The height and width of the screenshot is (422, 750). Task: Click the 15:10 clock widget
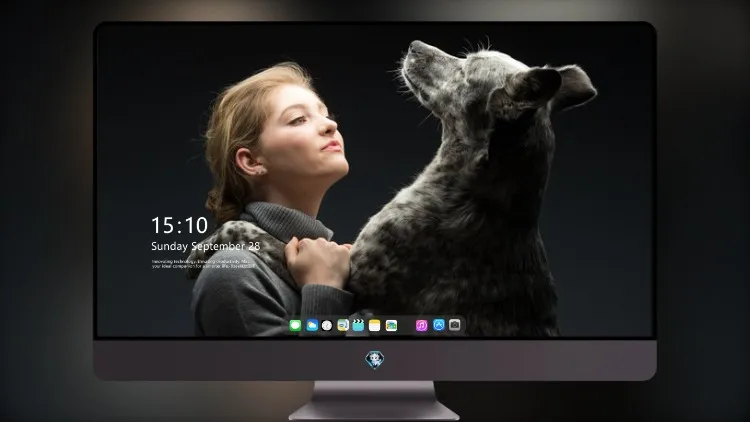pyautogui.click(x=179, y=225)
